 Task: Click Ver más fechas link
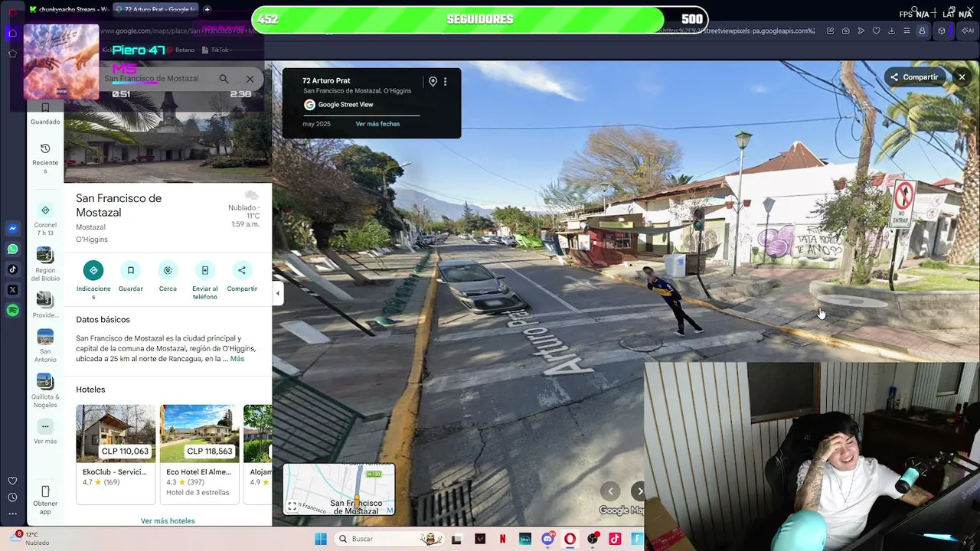(x=377, y=124)
